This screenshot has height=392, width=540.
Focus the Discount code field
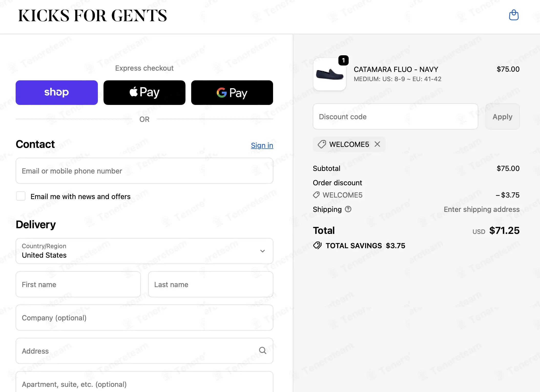point(395,117)
